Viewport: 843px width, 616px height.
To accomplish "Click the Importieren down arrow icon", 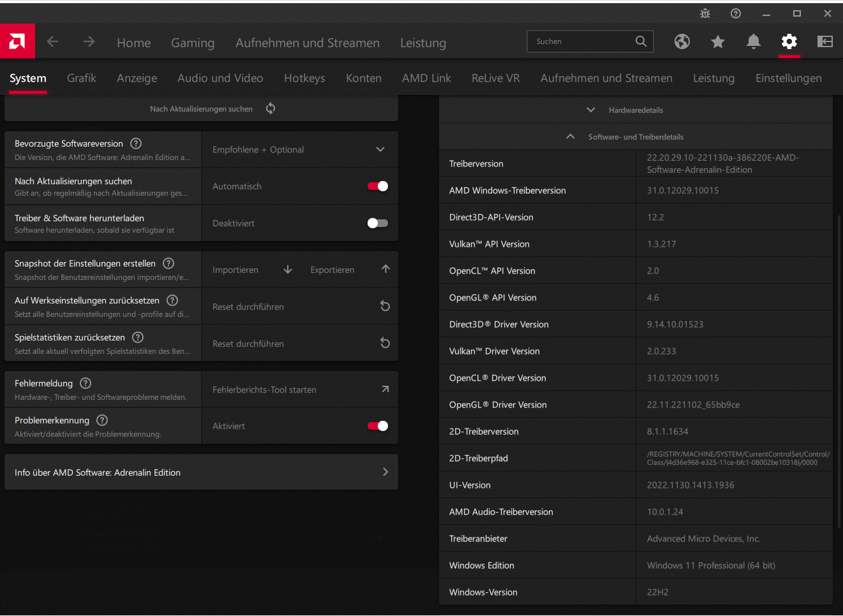I will (x=288, y=270).
